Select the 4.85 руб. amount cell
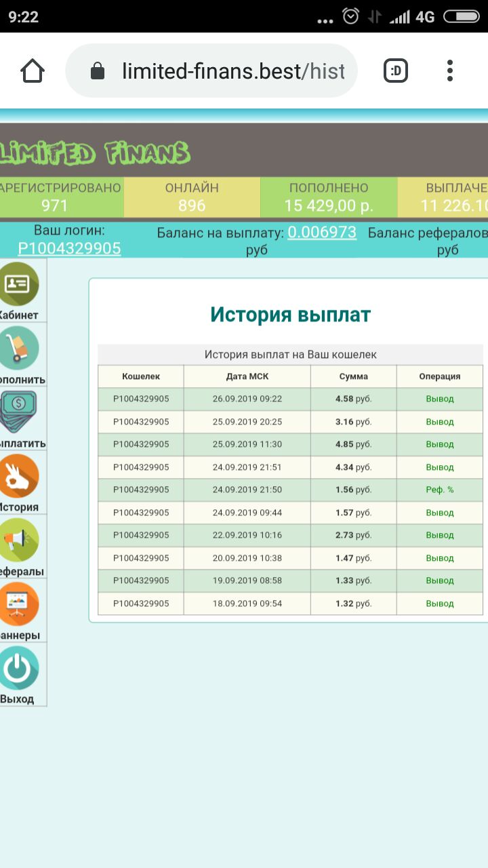This screenshot has width=488, height=868. point(354,444)
